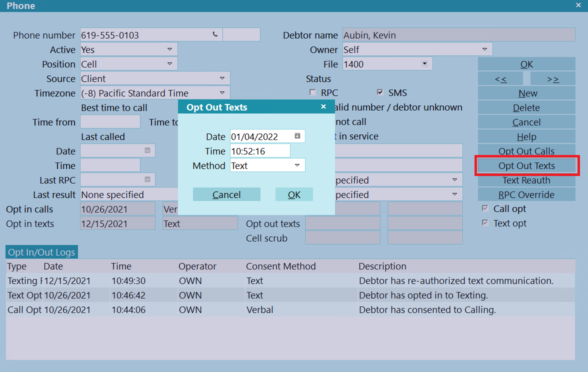The height and width of the screenshot is (372, 588).
Task: Go to previous phone record with << button
Action: tap(500, 79)
